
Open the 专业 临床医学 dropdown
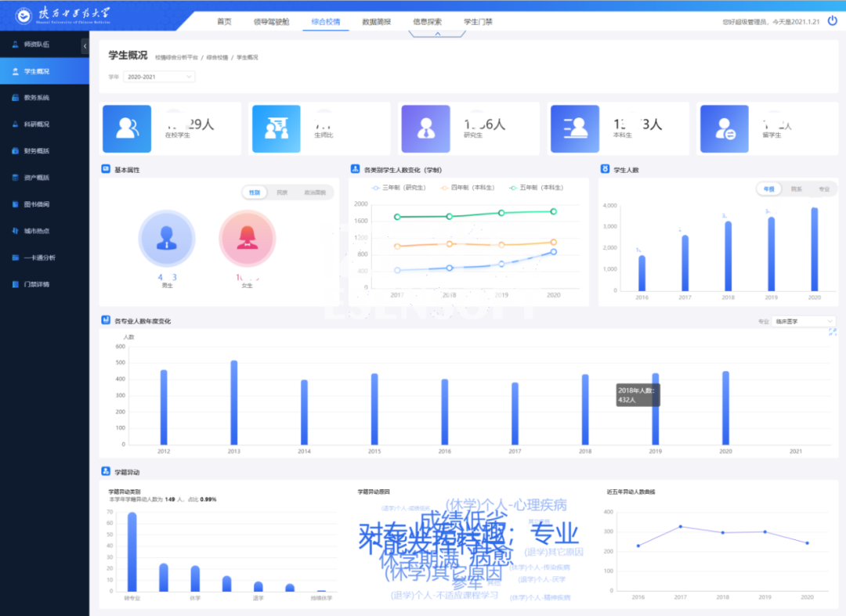[804, 322]
